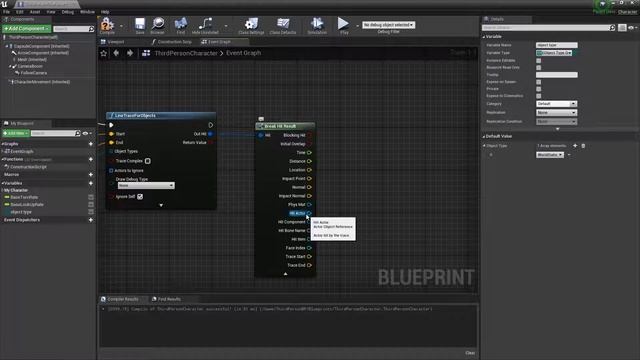This screenshot has width=640, height=360.
Task: Open the Category dropdown in Details
Action: 556,104
